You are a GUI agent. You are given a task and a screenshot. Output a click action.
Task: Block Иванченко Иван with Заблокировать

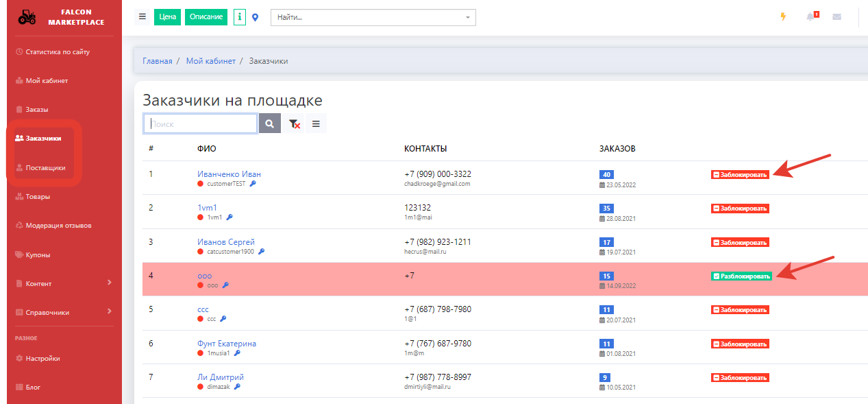[x=740, y=174]
